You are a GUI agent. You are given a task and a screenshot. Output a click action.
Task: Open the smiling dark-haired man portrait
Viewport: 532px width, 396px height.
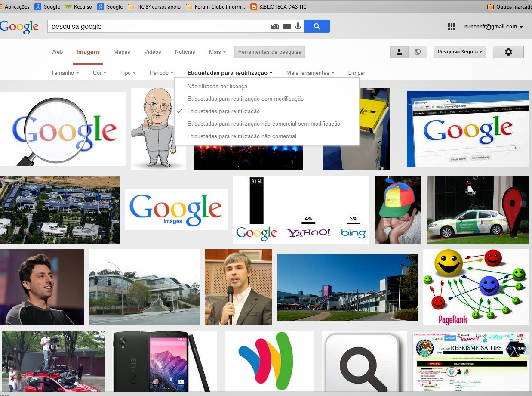point(42,287)
